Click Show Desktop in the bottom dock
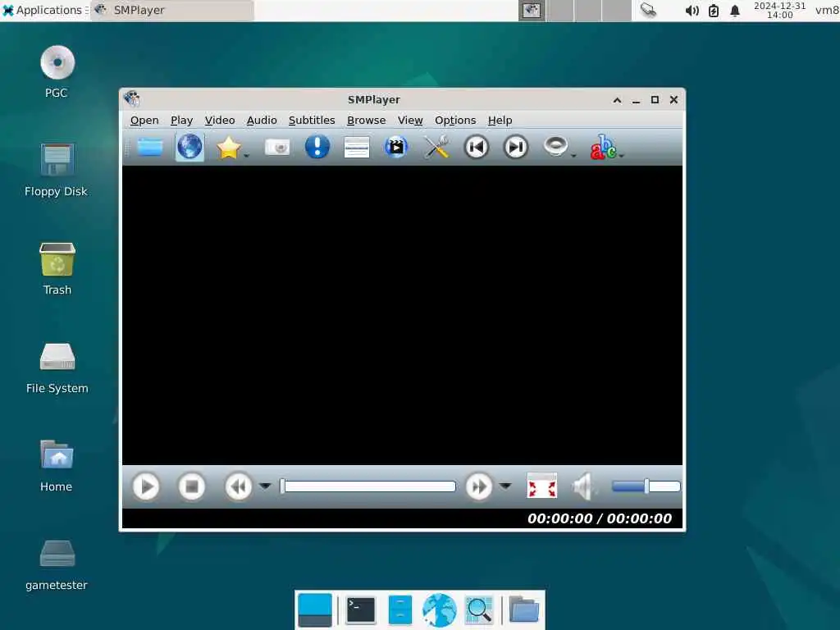Viewport: 840px width, 630px height. (315, 609)
